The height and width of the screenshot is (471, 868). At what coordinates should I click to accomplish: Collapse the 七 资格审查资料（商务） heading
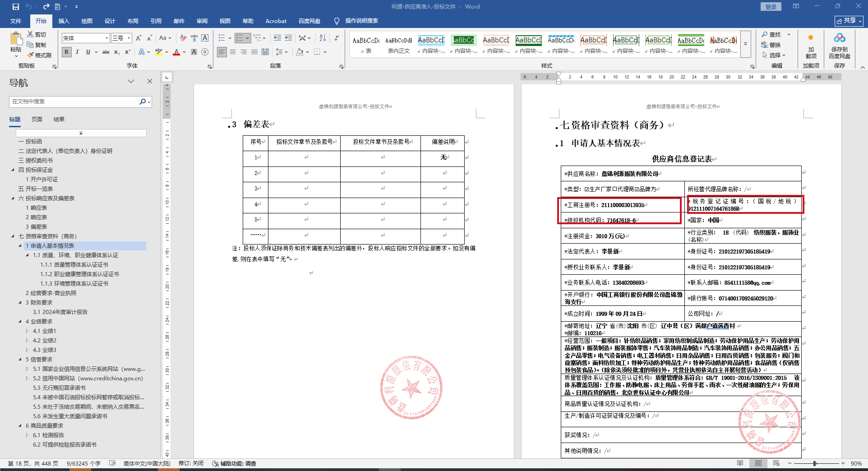[13, 236]
